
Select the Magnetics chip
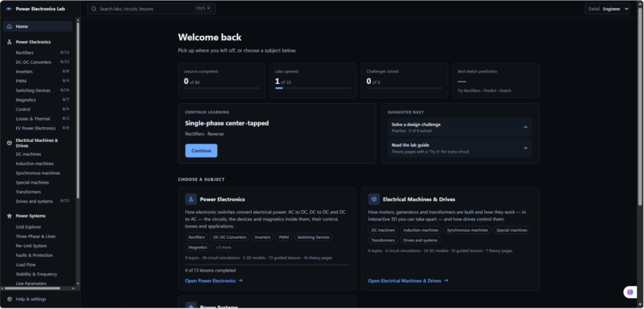click(x=198, y=248)
